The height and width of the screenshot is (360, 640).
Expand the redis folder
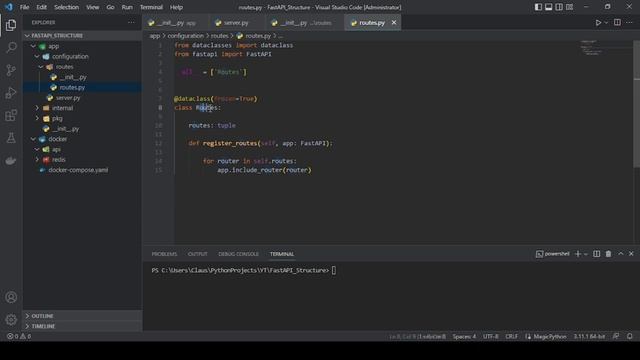[82, 160]
